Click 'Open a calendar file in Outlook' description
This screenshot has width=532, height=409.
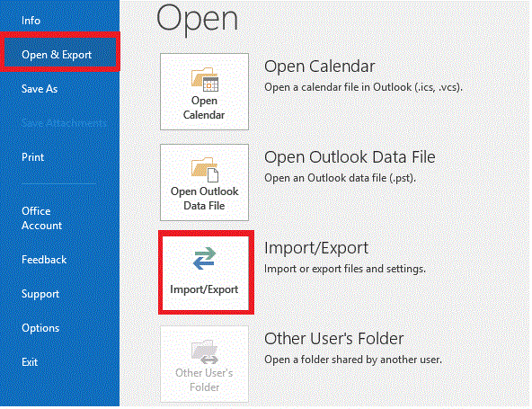click(363, 87)
